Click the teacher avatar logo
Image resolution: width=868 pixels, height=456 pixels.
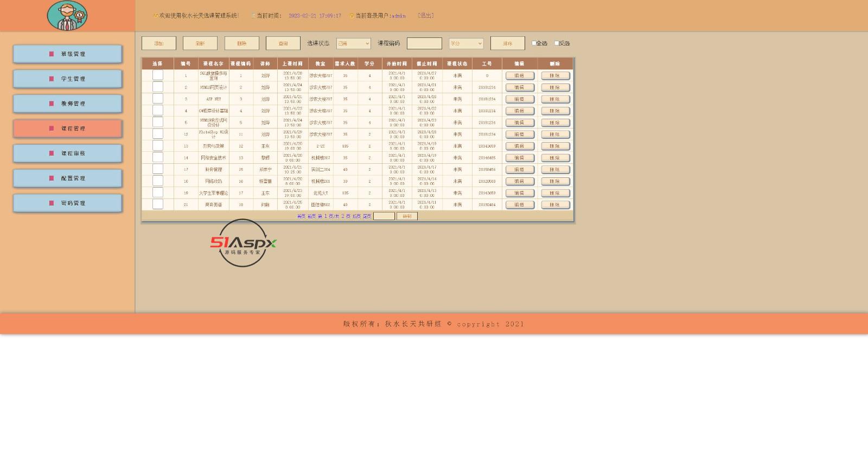(67, 16)
